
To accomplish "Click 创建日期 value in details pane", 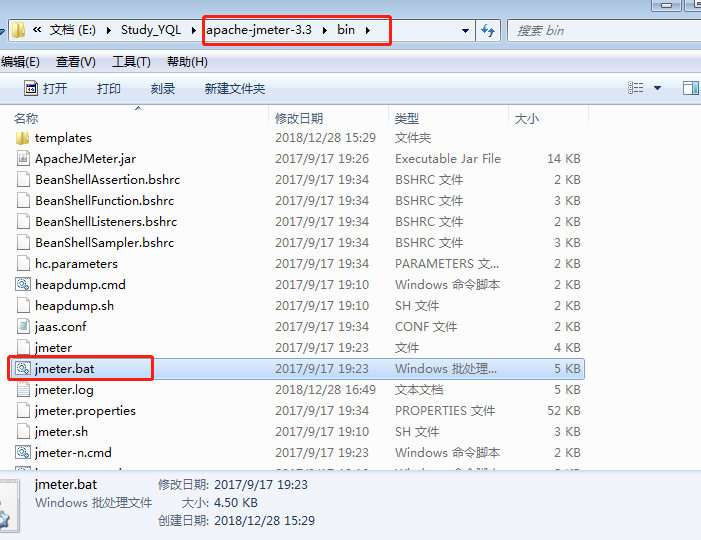I will point(265,521).
